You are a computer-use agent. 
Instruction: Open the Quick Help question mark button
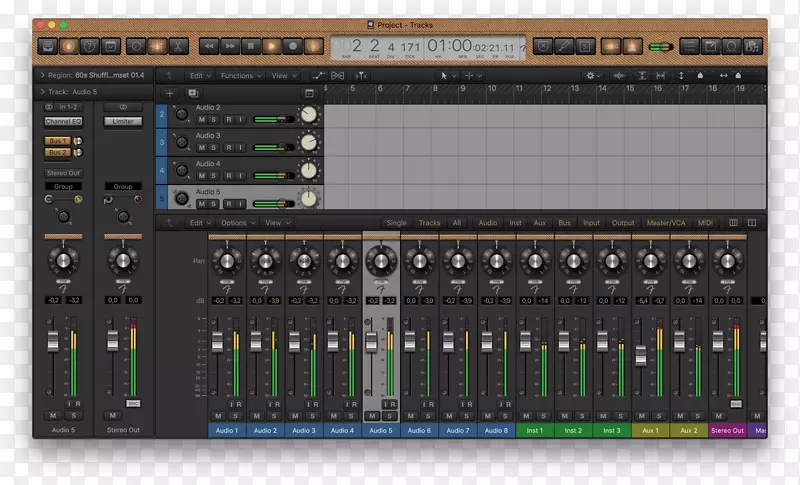coord(90,46)
